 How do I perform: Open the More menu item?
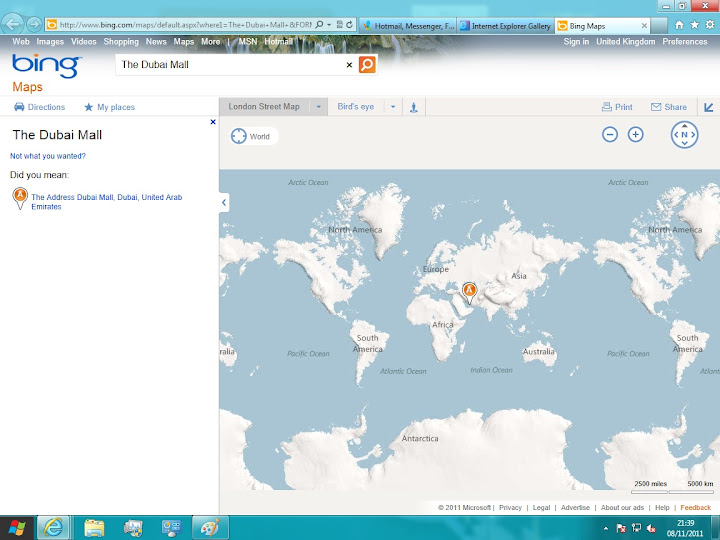point(210,42)
